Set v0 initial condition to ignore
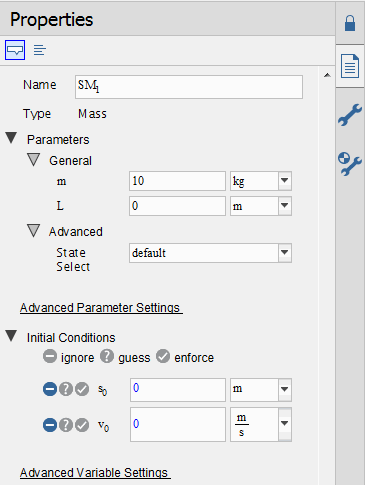 point(50,425)
